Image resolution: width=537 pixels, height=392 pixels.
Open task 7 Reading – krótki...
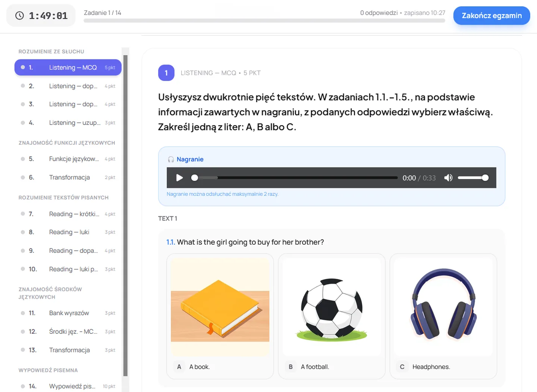click(x=68, y=214)
